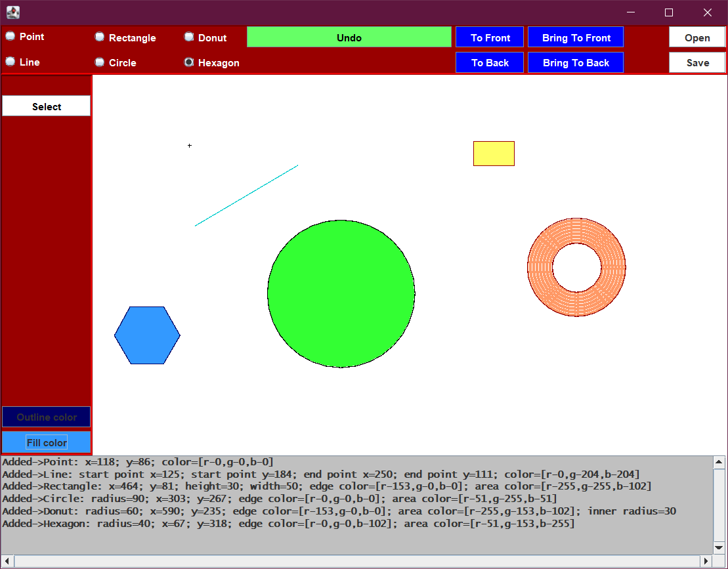Viewport: 728px width, 569px height.
Task: Select the yellow rectangle on canvas
Action: click(x=494, y=153)
